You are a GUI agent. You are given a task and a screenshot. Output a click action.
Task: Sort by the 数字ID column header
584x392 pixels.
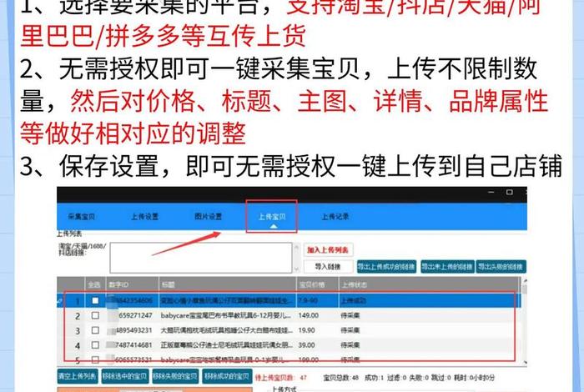(x=132, y=284)
